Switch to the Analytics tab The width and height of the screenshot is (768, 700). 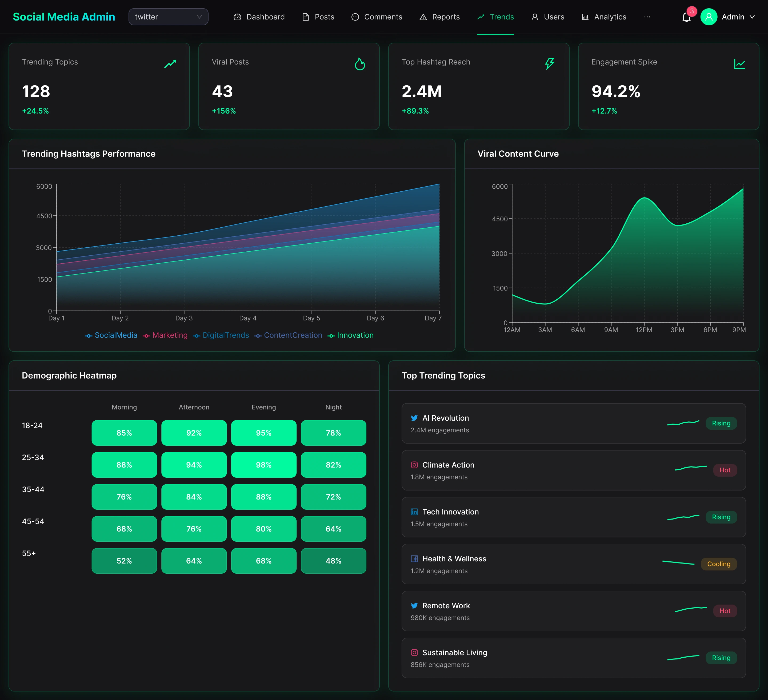tap(604, 17)
